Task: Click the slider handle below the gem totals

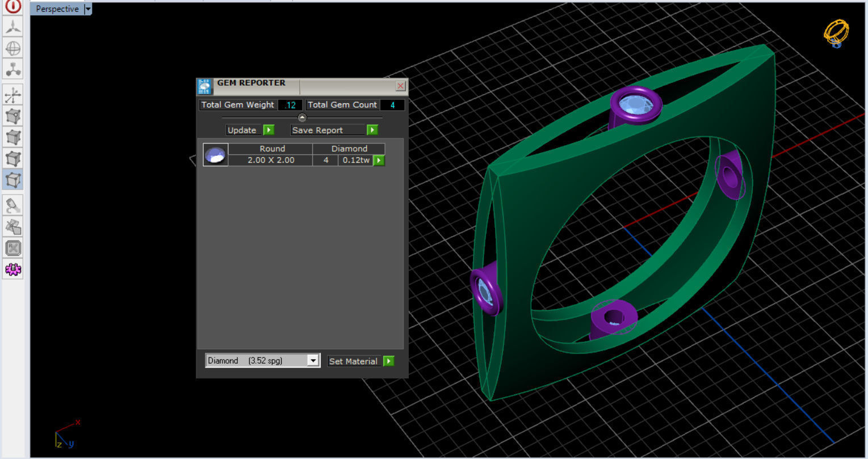Action: point(302,117)
